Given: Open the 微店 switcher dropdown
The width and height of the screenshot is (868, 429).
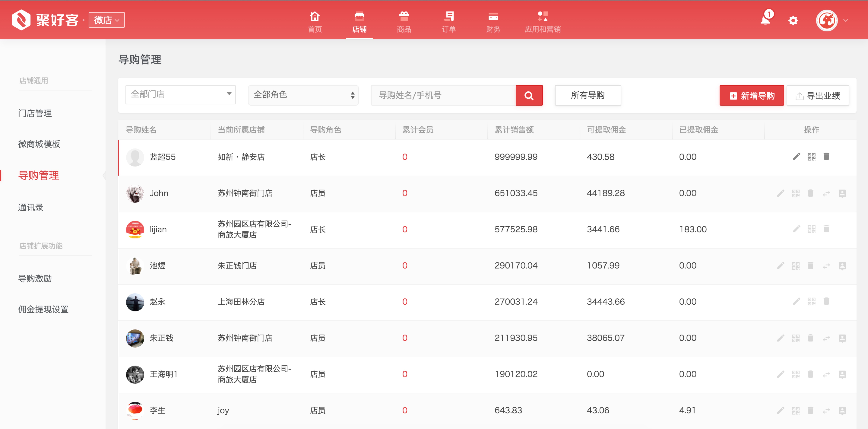Looking at the screenshot, I should click(106, 20).
